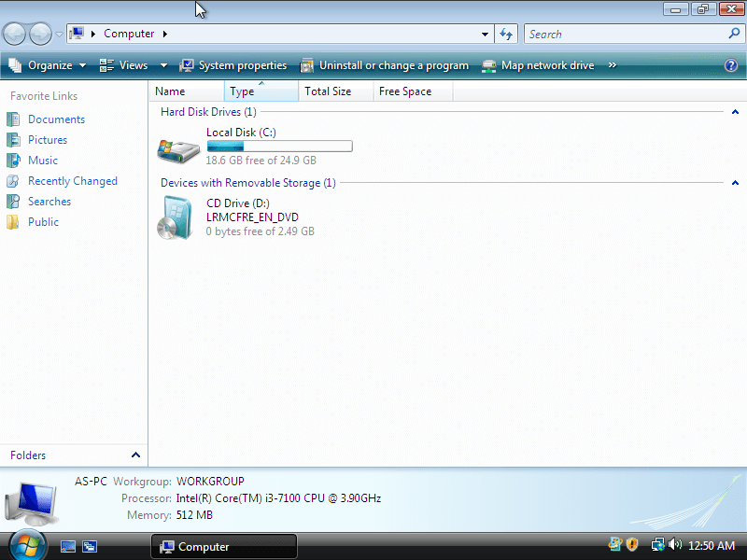Click the search magnifier icon

click(734, 34)
